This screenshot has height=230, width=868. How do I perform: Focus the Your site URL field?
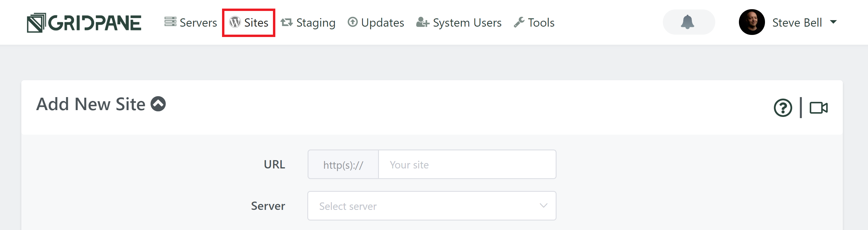click(x=467, y=164)
